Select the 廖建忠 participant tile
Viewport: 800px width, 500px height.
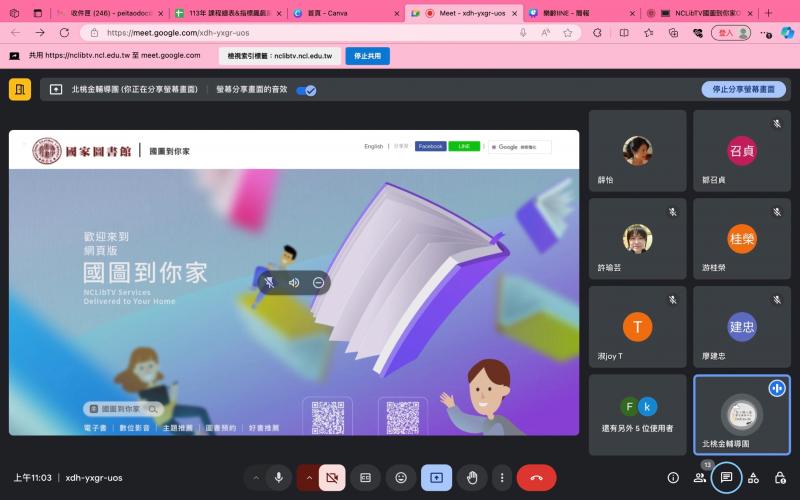[x=742, y=327]
